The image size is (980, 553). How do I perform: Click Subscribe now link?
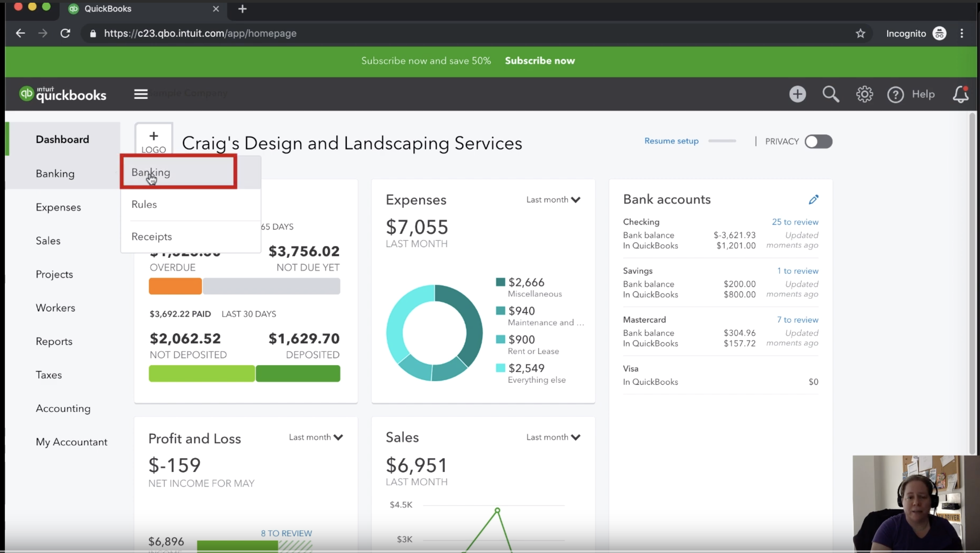pyautogui.click(x=539, y=61)
